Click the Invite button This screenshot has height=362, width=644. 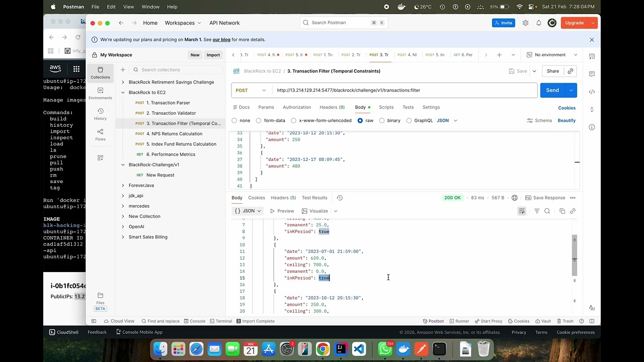click(504, 23)
